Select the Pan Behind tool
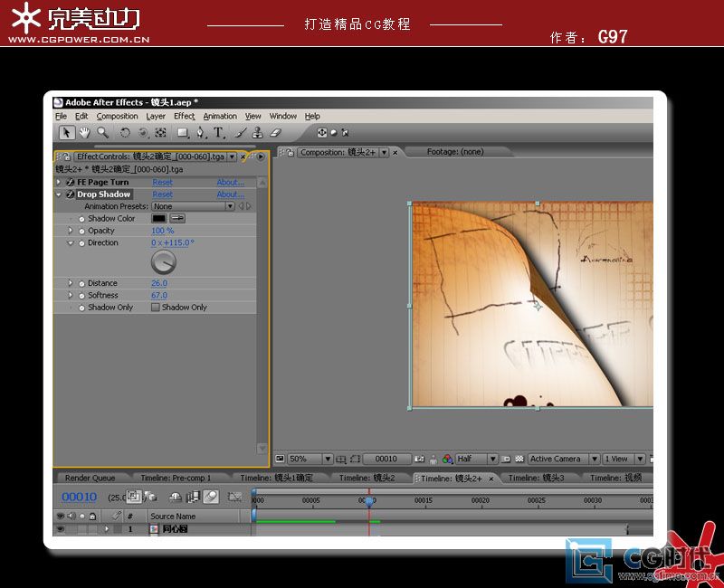This screenshot has height=588, width=724. click(160, 133)
